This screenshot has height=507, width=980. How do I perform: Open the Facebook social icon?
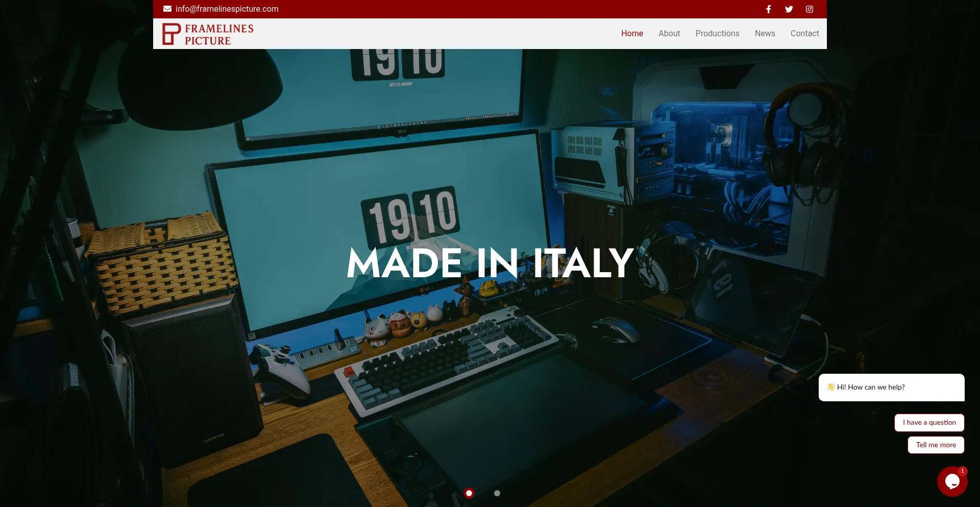tap(768, 9)
